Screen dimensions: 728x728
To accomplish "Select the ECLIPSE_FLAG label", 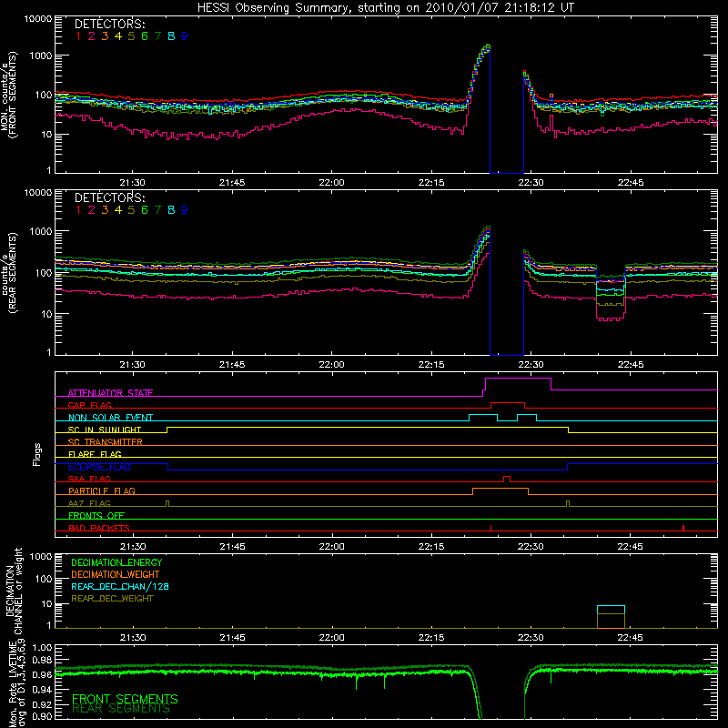I will pos(99,467).
